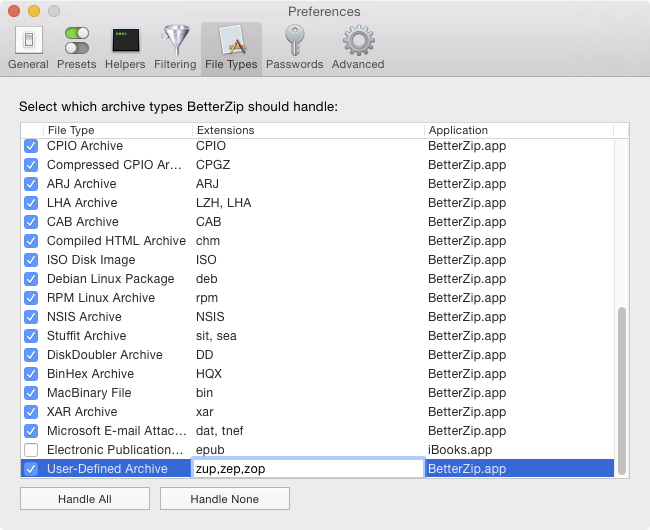Select the 'Debian Linux Package' row name
The width and height of the screenshot is (650, 530).
tap(111, 279)
